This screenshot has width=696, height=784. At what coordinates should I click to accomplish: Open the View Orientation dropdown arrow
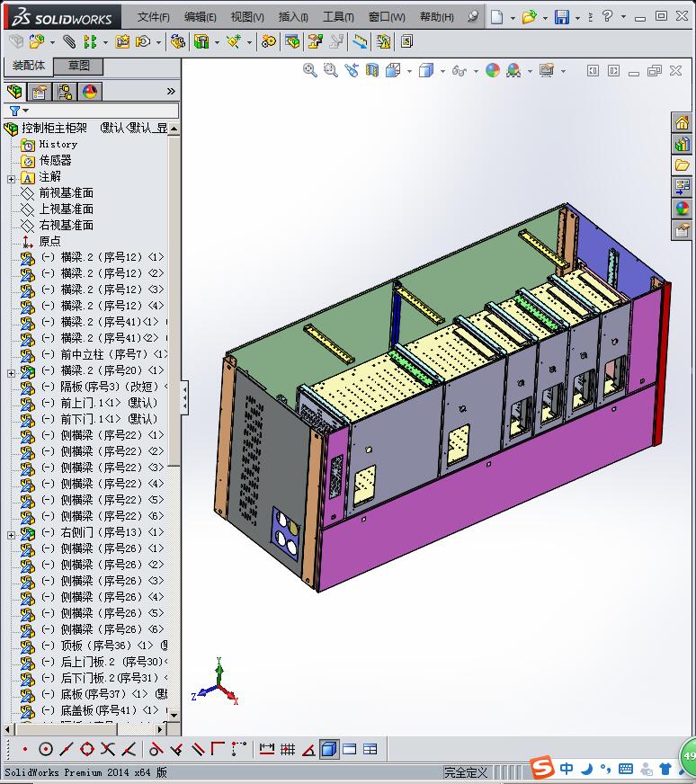(x=409, y=71)
